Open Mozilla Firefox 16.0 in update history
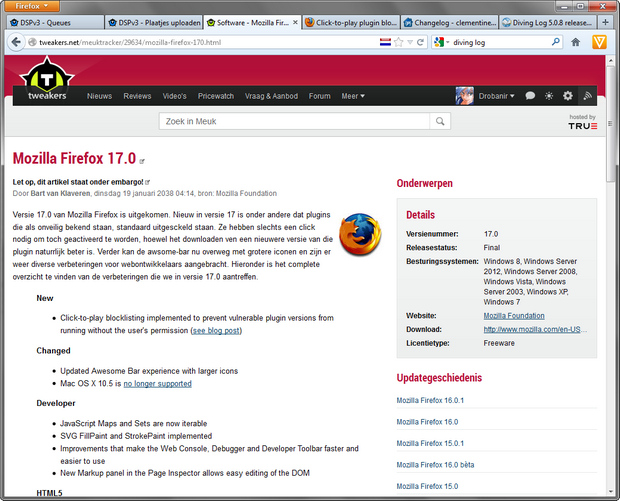Image resolution: width=620 pixels, height=501 pixels. point(427,422)
